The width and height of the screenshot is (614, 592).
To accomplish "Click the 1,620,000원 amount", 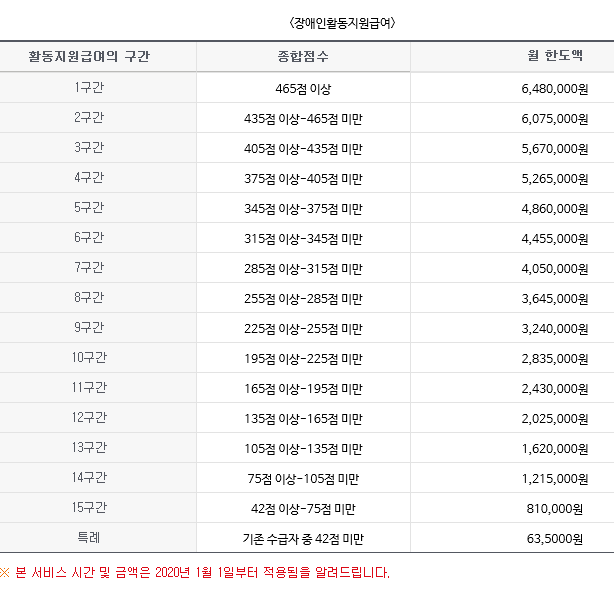I will [555, 449].
